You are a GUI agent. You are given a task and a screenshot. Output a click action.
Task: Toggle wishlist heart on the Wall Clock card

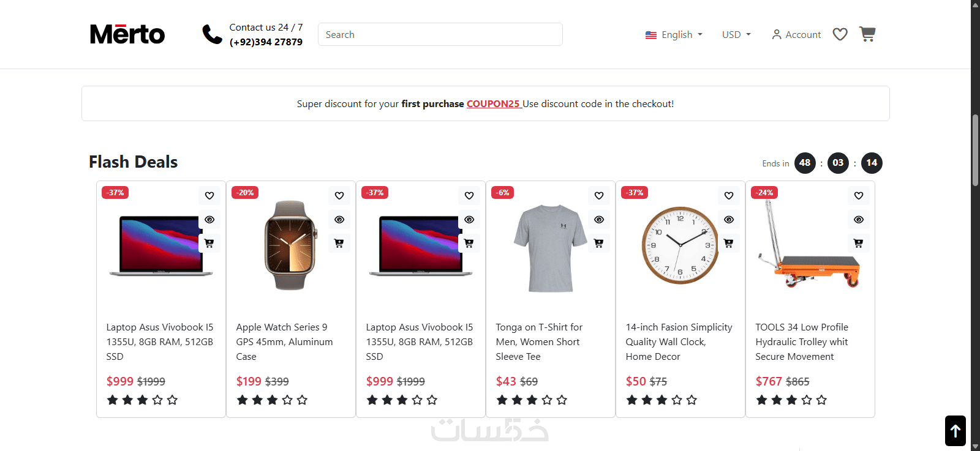728,196
